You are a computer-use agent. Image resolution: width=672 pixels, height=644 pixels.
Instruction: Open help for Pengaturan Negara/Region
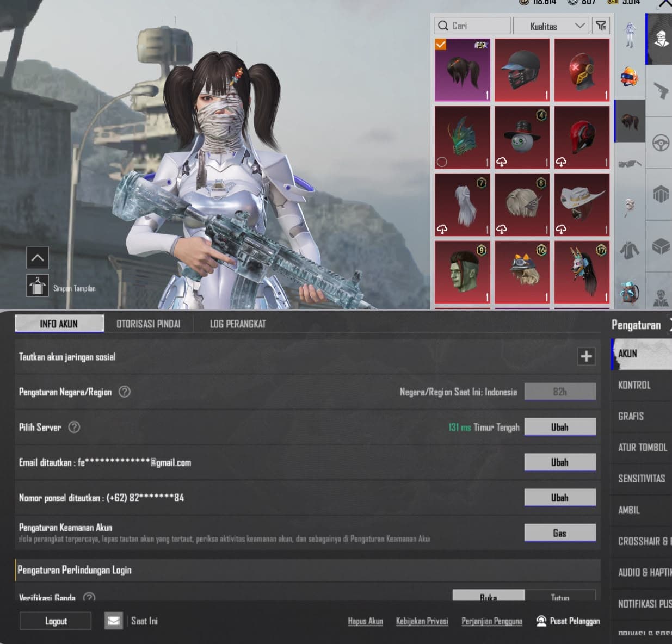[125, 392]
